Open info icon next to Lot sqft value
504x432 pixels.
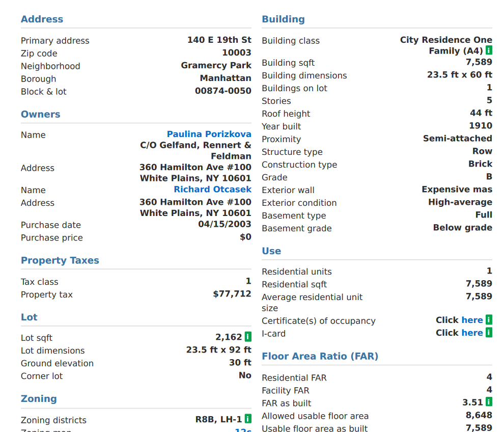tap(248, 337)
